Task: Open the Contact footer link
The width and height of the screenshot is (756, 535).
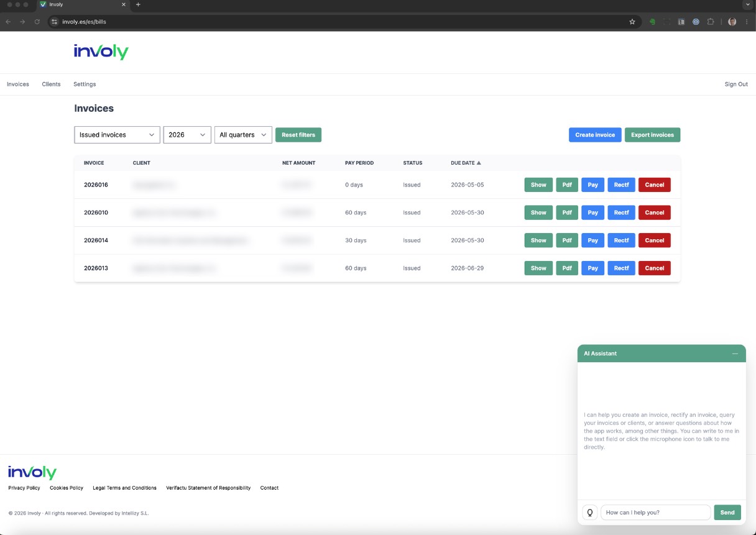Action: pyautogui.click(x=269, y=488)
